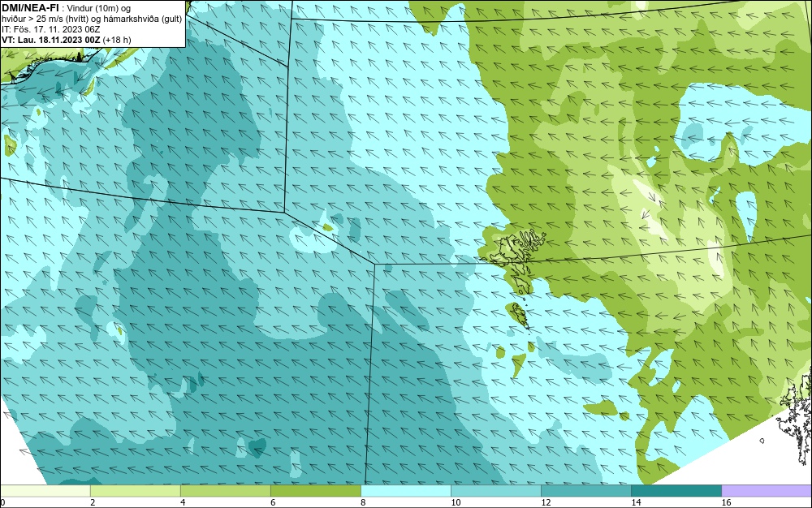This screenshot has height=508, width=812.
Task: Click the legend scale label '16'
Action: [x=726, y=502]
